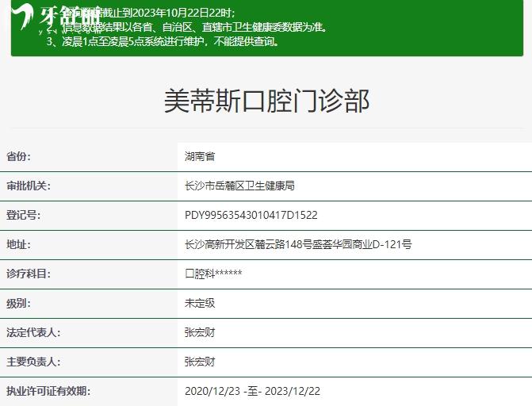The width and height of the screenshot is (532, 406).
Task: Click the value 未定级
Action: point(200,303)
